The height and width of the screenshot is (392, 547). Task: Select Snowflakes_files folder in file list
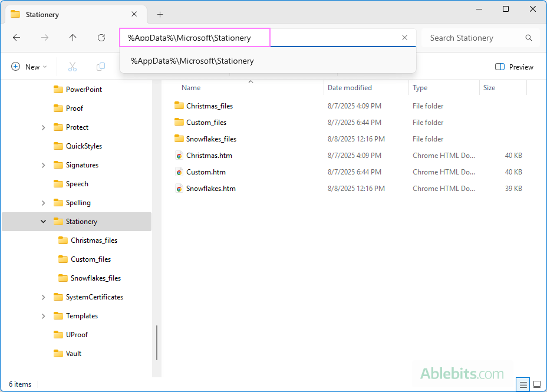pos(211,139)
